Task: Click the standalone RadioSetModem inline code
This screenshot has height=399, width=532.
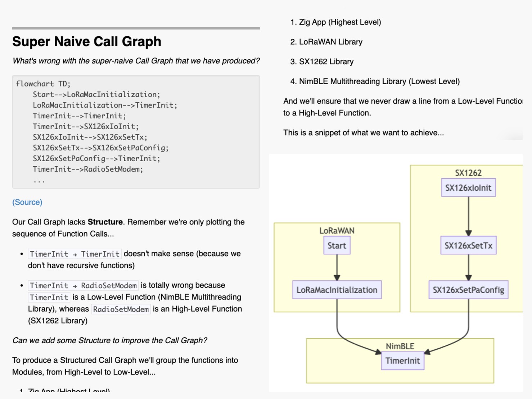Action: click(121, 309)
